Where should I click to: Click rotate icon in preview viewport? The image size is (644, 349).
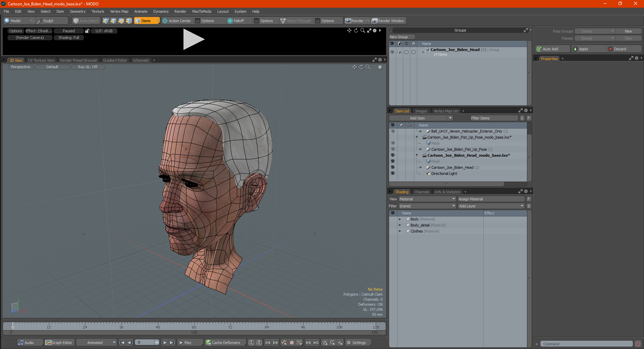coord(356,31)
